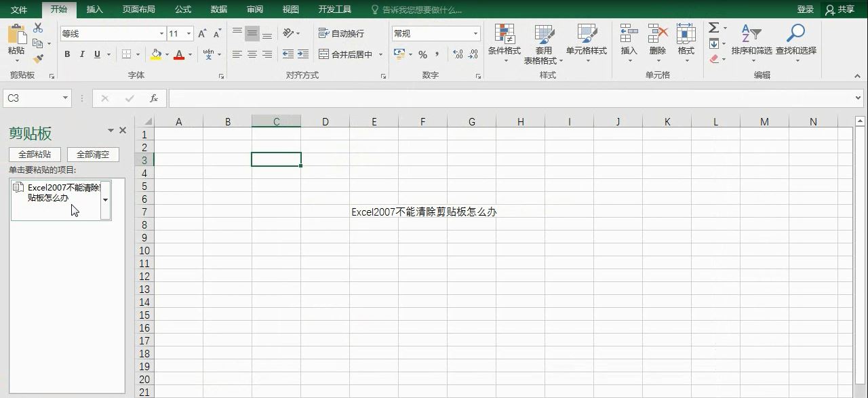Click the Cut scissors icon
Viewport: 868px width, 398px height.
click(38, 28)
